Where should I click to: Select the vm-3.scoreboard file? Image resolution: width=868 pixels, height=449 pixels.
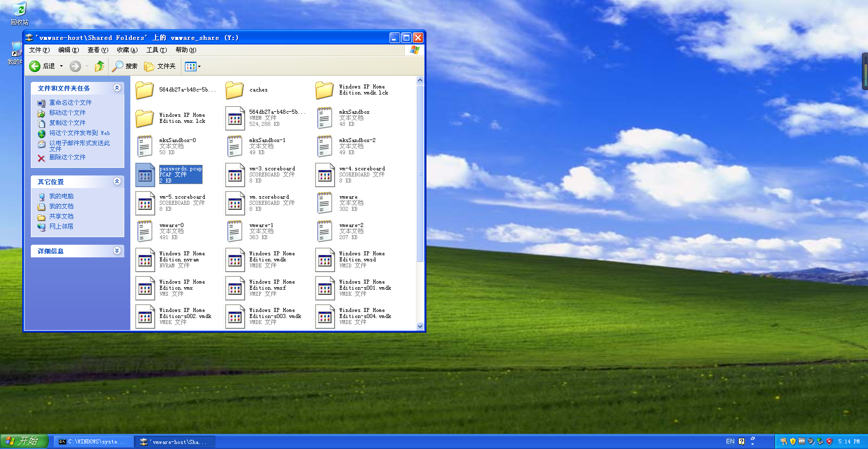pyautogui.click(x=261, y=175)
